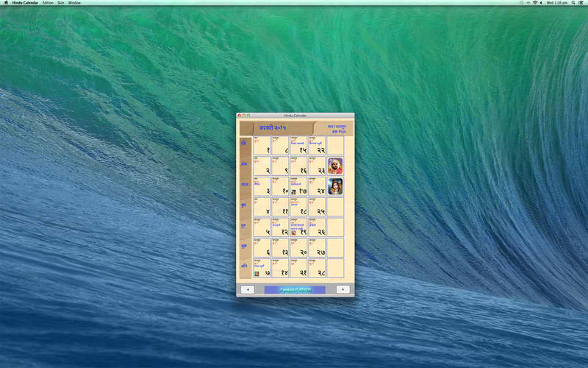Open the Skin menu

coord(61,3)
